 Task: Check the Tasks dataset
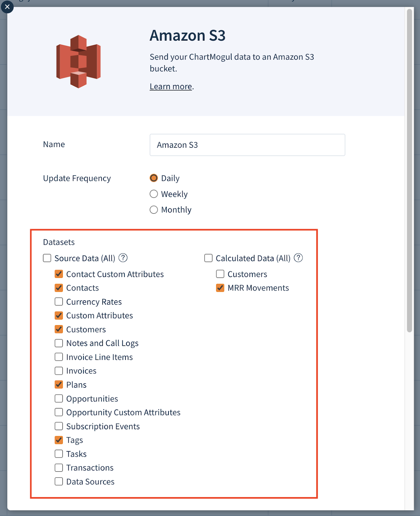[x=59, y=454]
